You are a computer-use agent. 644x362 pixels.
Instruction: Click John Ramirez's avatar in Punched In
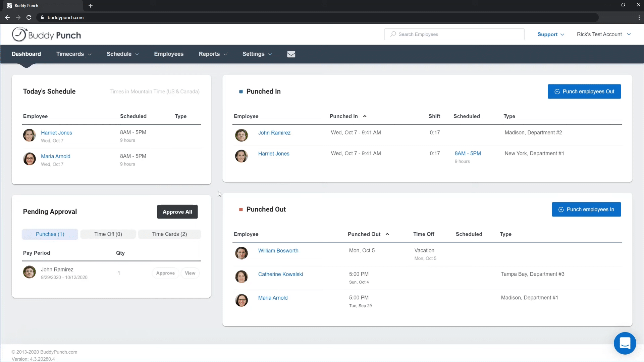[241, 135]
